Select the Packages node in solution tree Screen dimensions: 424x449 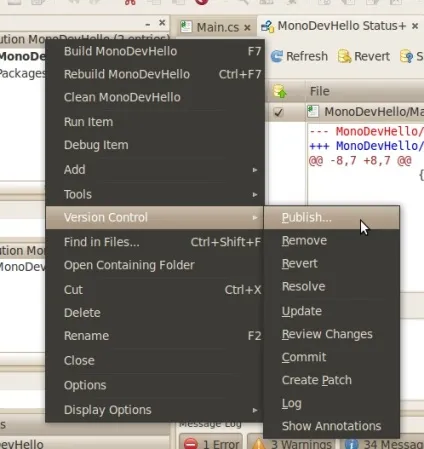(x=22, y=73)
